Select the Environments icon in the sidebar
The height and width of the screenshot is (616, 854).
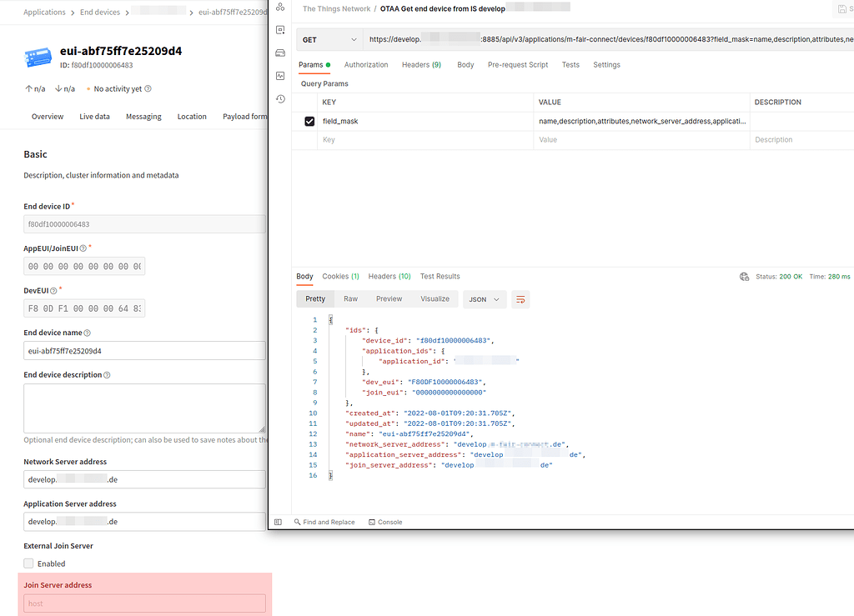pyautogui.click(x=279, y=29)
